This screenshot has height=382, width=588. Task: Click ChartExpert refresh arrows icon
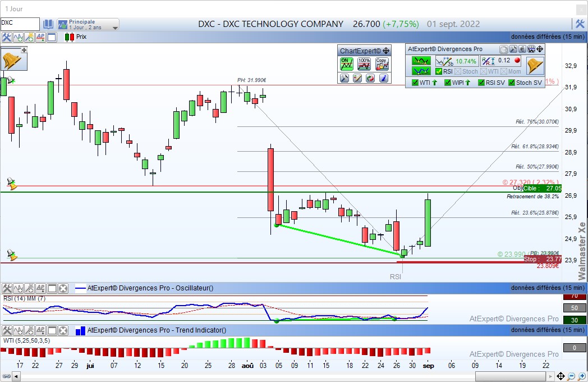pyautogui.click(x=370, y=78)
